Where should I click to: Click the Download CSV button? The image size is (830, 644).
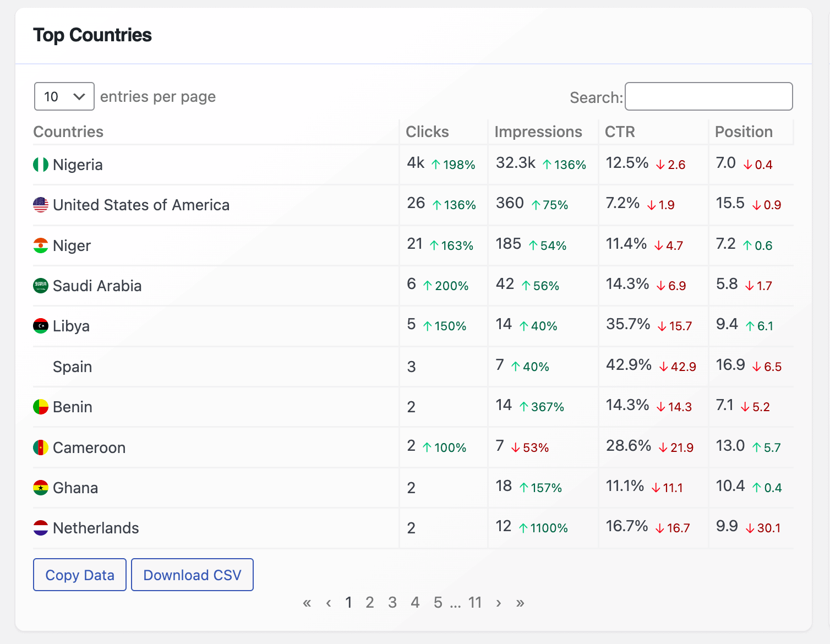(x=192, y=575)
